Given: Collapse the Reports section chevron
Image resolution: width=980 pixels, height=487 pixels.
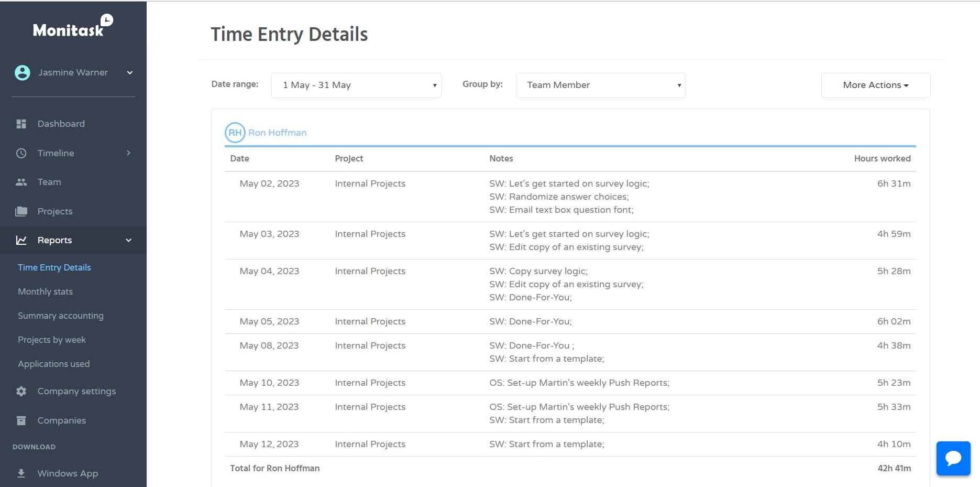Looking at the screenshot, I should point(129,240).
